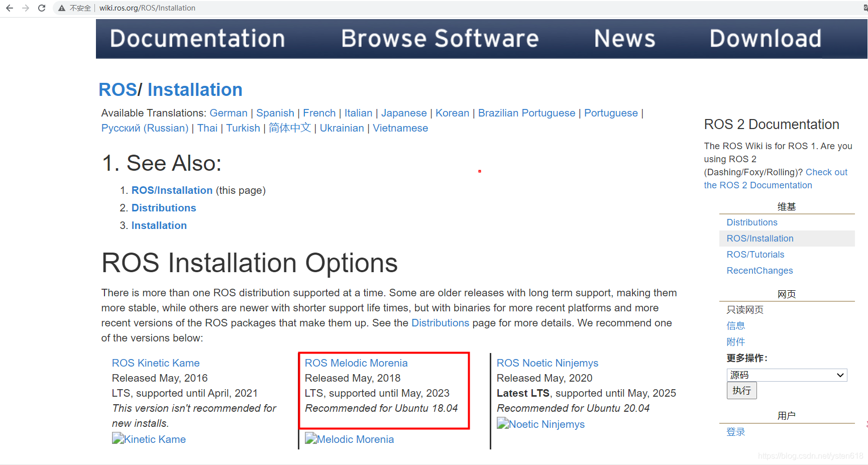
Task: Open the ROS 2 Documentation link
Action: pos(758,185)
